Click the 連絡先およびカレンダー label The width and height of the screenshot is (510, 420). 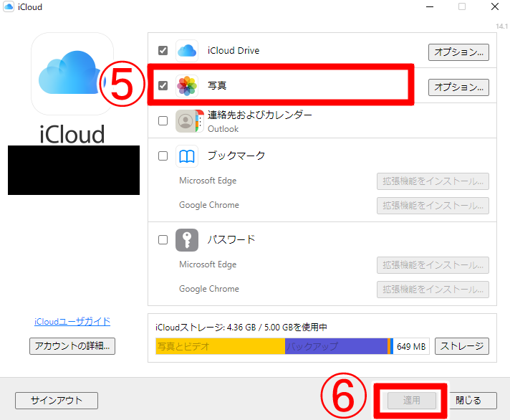(260, 115)
